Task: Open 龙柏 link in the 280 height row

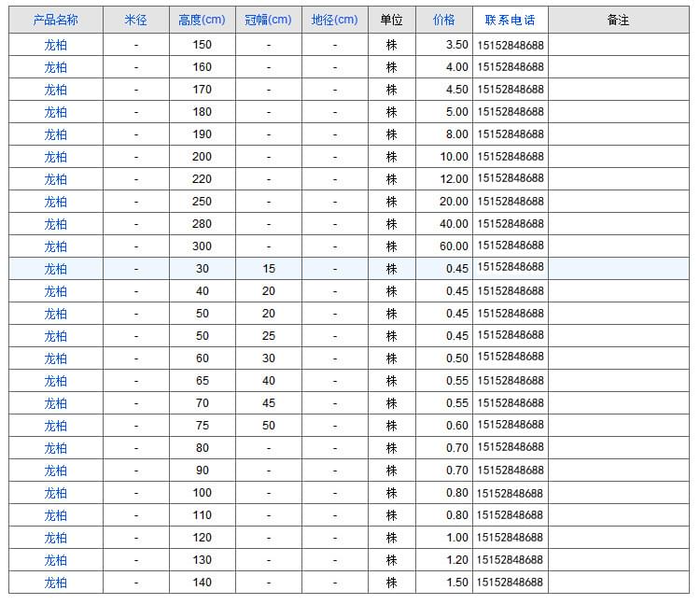Action: pyautogui.click(x=56, y=224)
